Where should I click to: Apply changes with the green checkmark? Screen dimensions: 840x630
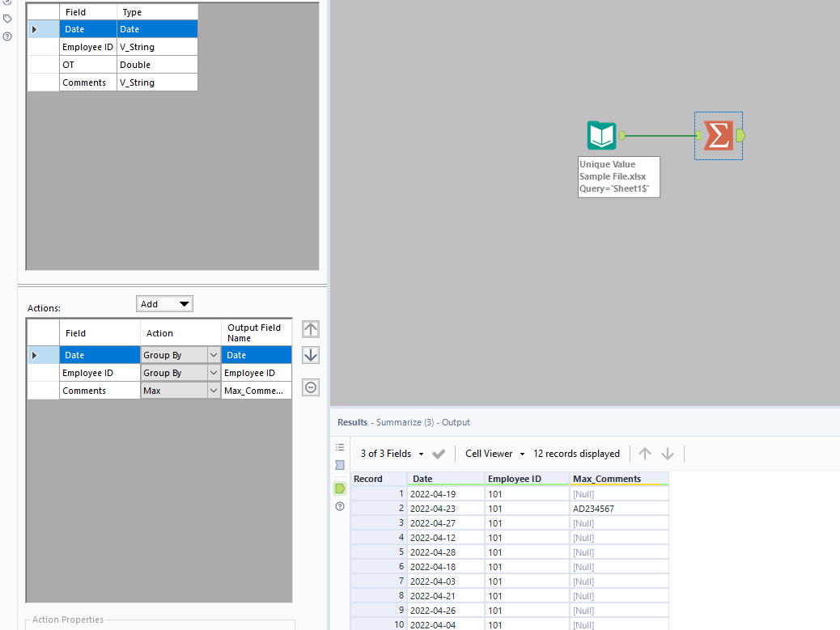pyautogui.click(x=439, y=454)
